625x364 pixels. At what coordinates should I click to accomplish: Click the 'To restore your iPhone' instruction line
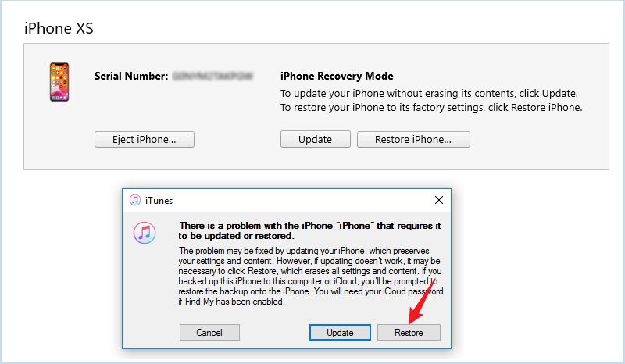[x=431, y=108]
